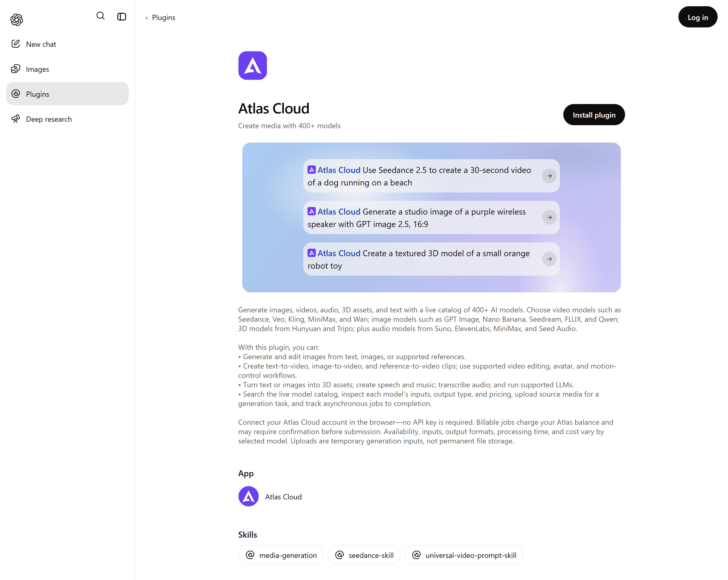Click arrow on orange robot toy prompt
Screen dimensions: 728x580
click(x=549, y=259)
